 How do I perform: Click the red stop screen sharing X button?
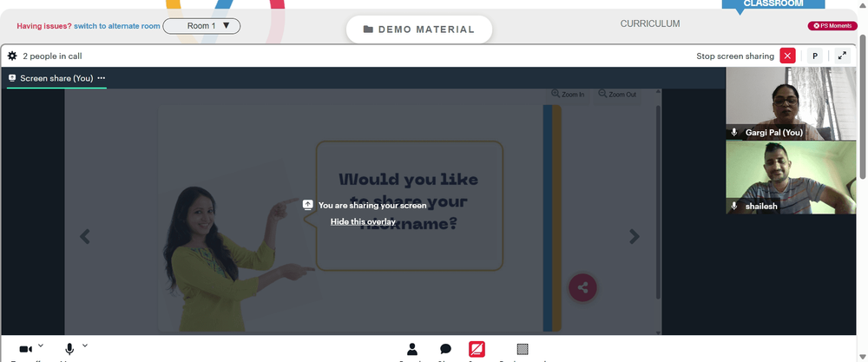tap(787, 56)
